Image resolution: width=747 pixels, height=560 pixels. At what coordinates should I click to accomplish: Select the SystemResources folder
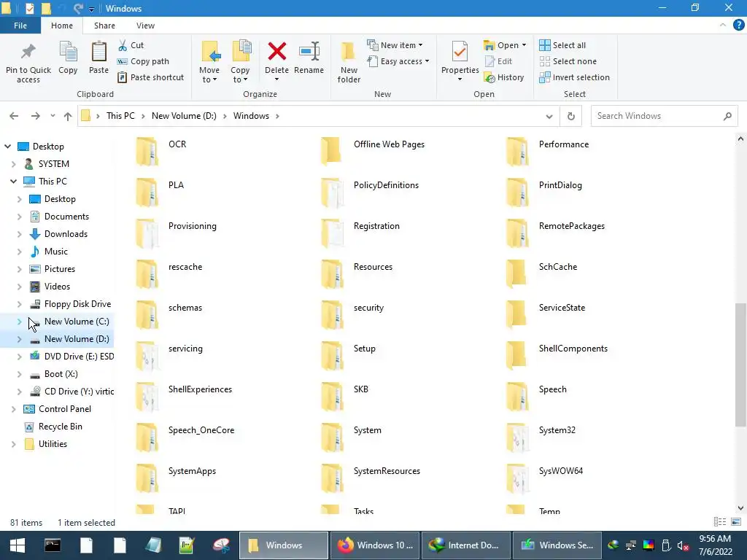click(x=371, y=478)
